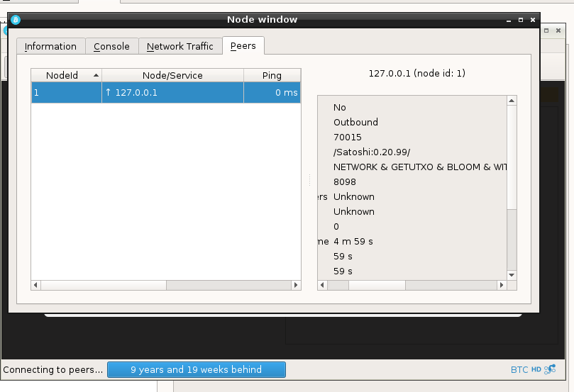The height and width of the screenshot is (392, 574).
Task: Click the '127.0.0.1 (node id: 1)' detail heading
Action: 417,73
